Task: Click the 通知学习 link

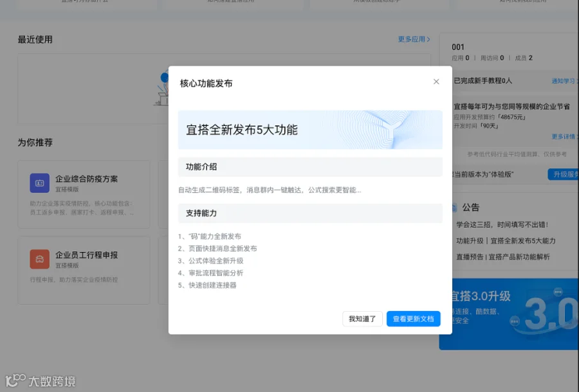Action: pyautogui.click(x=563, y=81)
